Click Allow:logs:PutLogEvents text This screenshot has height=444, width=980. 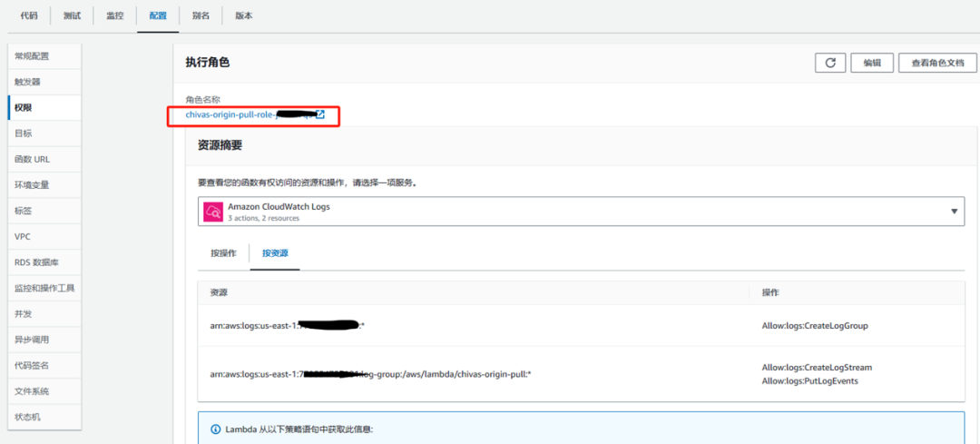[810, 380]
